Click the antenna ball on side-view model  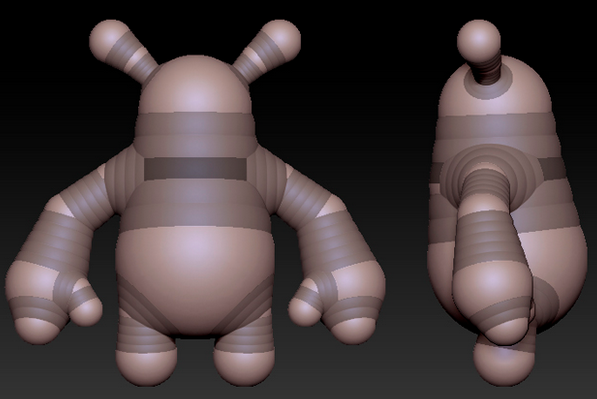click(479, 40)
